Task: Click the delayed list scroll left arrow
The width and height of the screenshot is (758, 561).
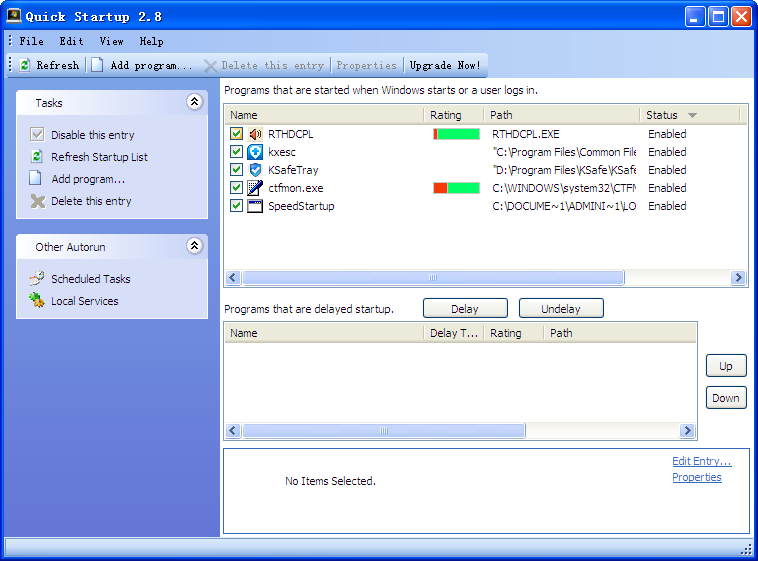Action: pos(233,430)
